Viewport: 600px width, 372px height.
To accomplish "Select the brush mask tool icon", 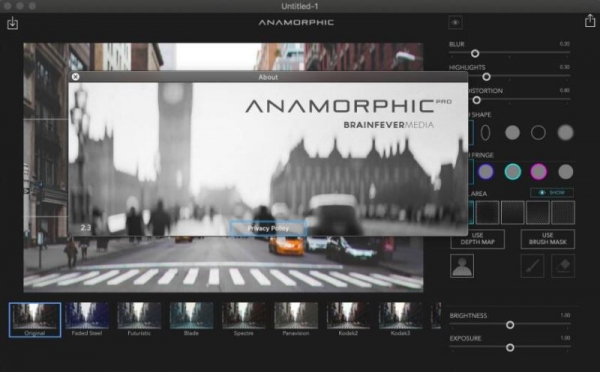I will [533, 266].
